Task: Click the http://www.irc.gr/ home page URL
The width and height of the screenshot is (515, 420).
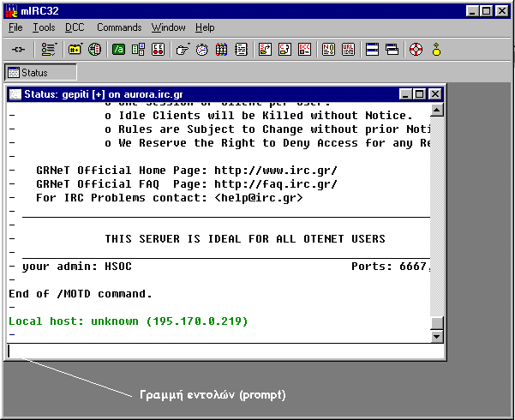Action: [276, 171]
